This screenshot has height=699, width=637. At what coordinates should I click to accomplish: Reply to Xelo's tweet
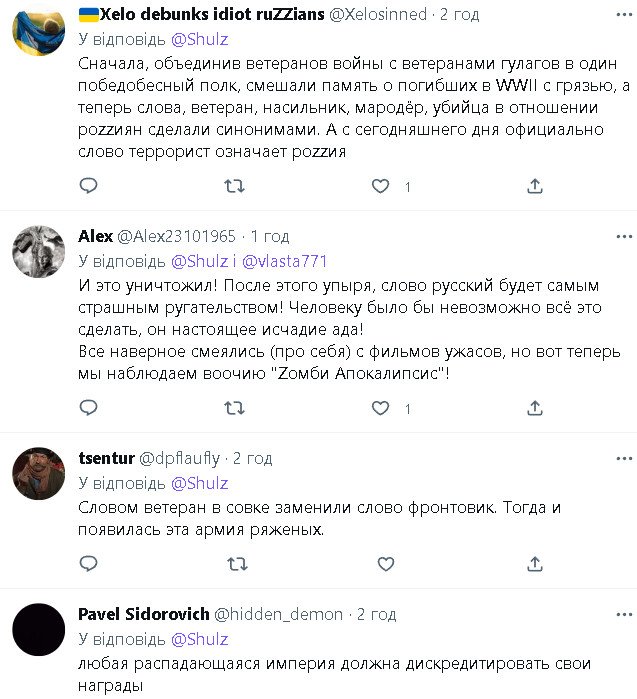[x=88, y=186]
